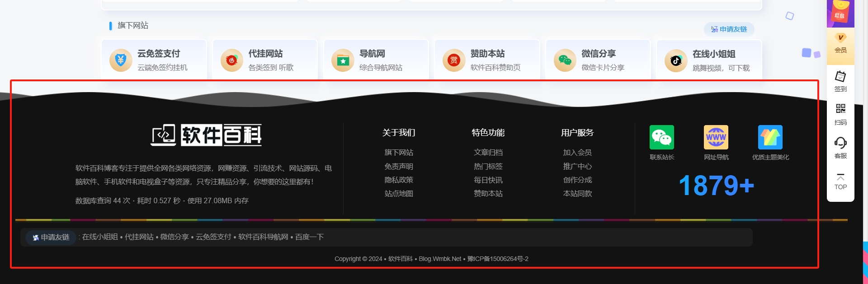Screen dimensions: 868x284
Task: Open 百度一下 friend link in footer
Action: (x=309, y=237)
